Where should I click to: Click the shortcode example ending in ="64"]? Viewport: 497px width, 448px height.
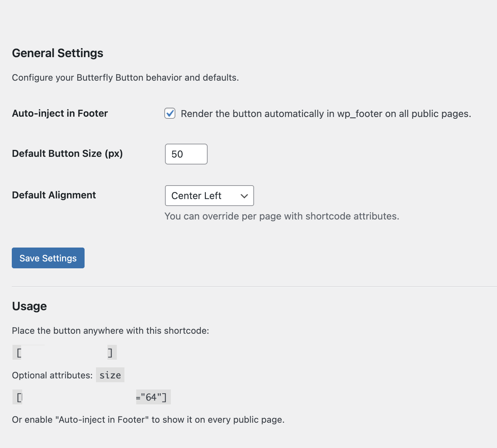pos(91,397)
